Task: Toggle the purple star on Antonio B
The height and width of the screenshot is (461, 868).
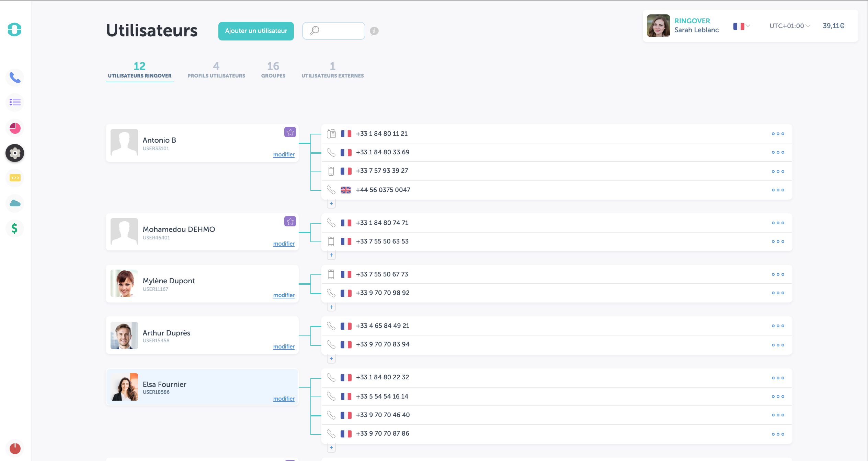Action: [290, 132]
